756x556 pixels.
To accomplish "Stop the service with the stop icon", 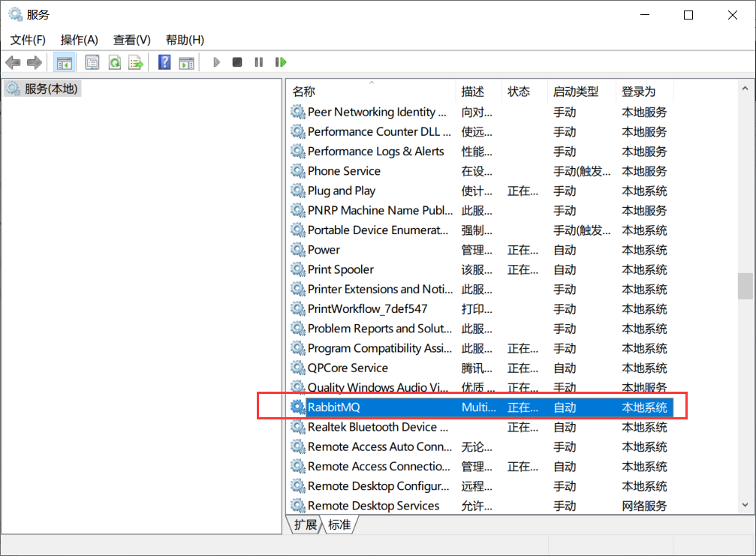I will pos(237,62).
